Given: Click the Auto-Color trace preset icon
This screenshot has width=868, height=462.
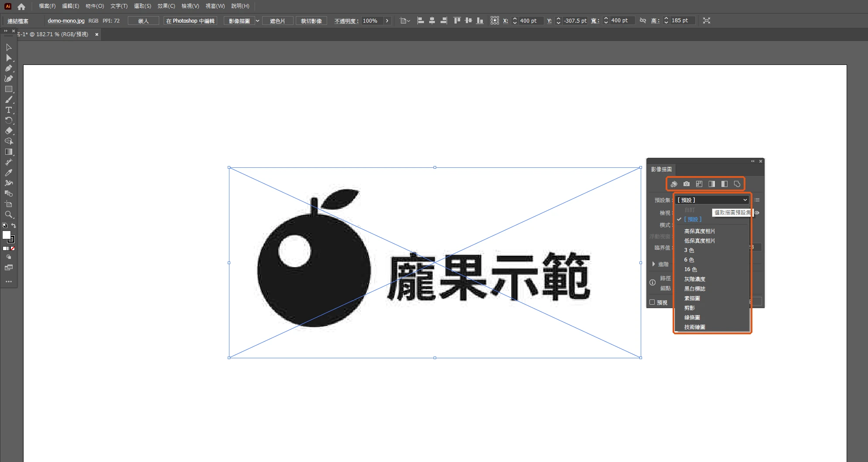Looking at the screenshot, I should coord(674,184).
